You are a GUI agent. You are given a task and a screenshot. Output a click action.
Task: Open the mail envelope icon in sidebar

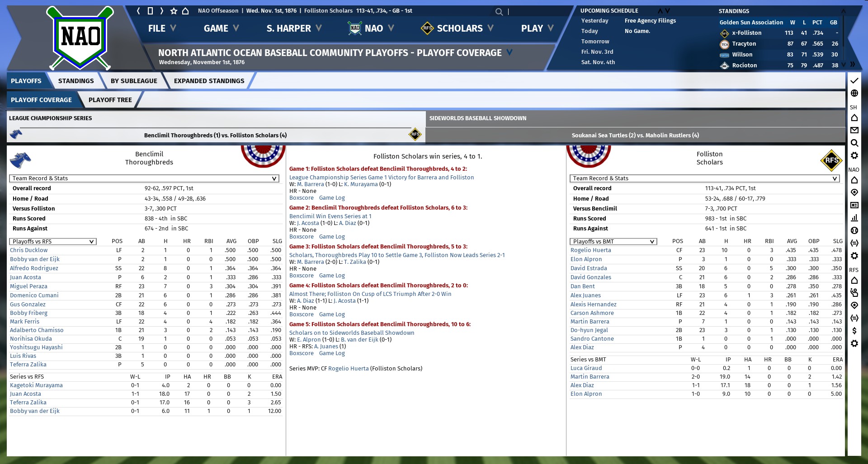tap(854, 131)
